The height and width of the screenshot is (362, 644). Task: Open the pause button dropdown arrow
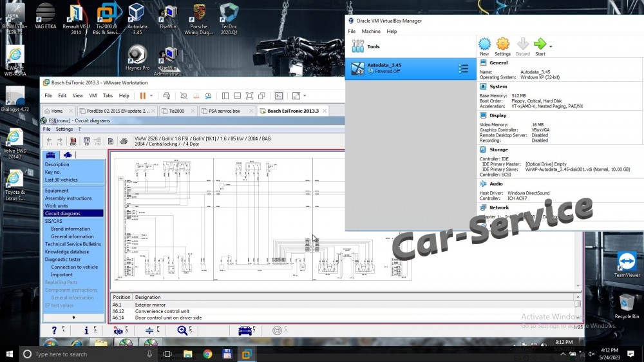coord(151,96)
